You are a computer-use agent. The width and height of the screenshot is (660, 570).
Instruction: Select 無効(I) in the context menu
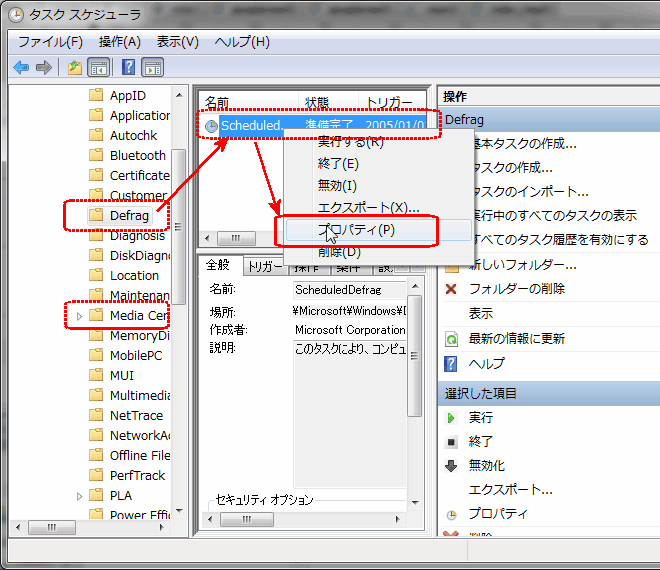(x=337, y=186)
